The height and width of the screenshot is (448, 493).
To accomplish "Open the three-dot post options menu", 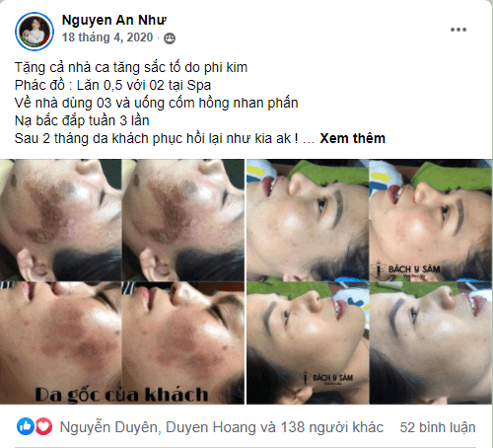I will pyautogui.click(x=458, y=30).
